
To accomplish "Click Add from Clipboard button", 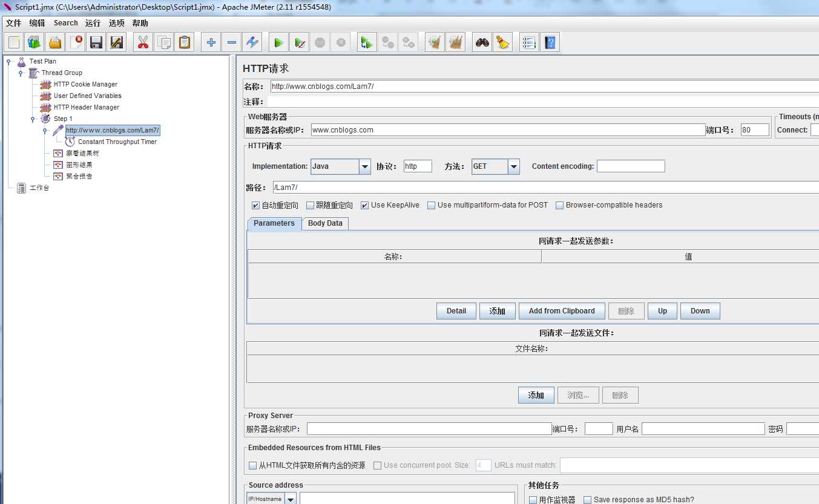I will pos(562,311).
